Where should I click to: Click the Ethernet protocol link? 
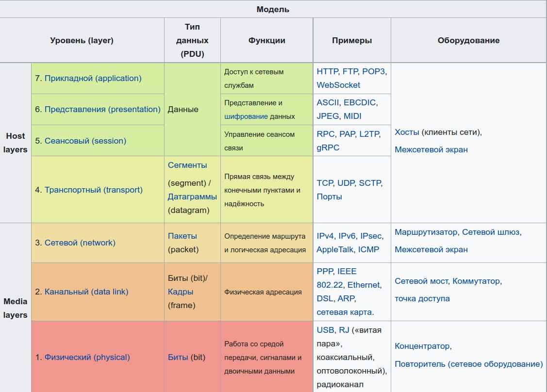pos(364,285)
